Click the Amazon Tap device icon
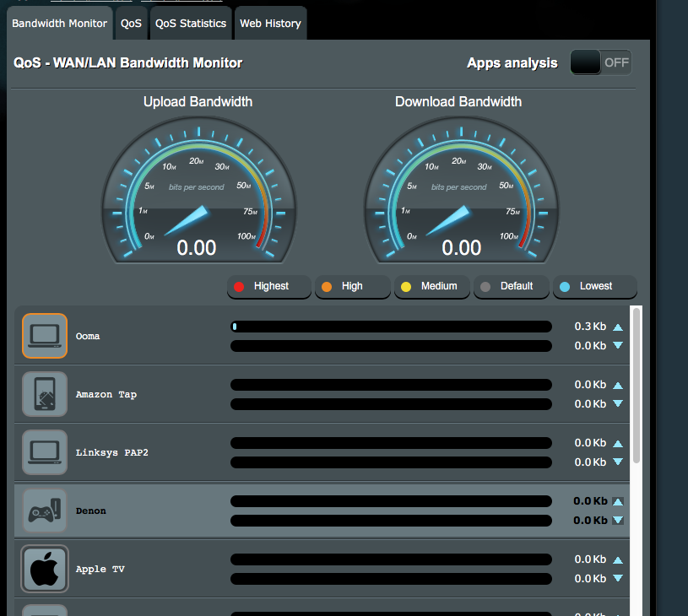This screenshot has height=616, width=688. point(45,394)
